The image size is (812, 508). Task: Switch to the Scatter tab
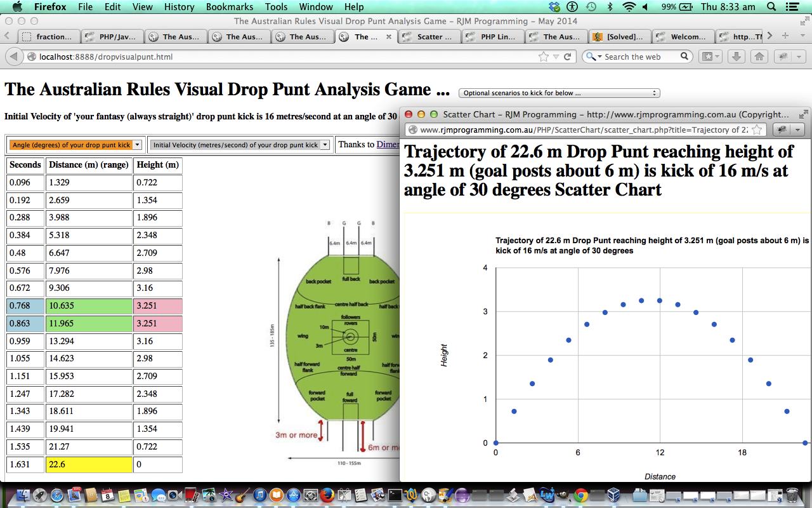click(430, 36)
